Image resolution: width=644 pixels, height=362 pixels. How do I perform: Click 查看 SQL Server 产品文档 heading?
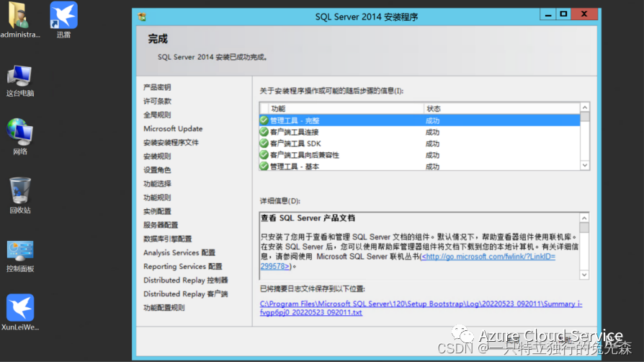pyautogui.click(x=308, y=218)
